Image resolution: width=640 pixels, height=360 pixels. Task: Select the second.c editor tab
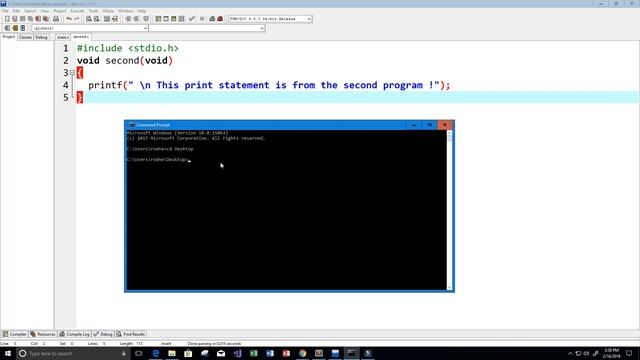coord(81,37)
